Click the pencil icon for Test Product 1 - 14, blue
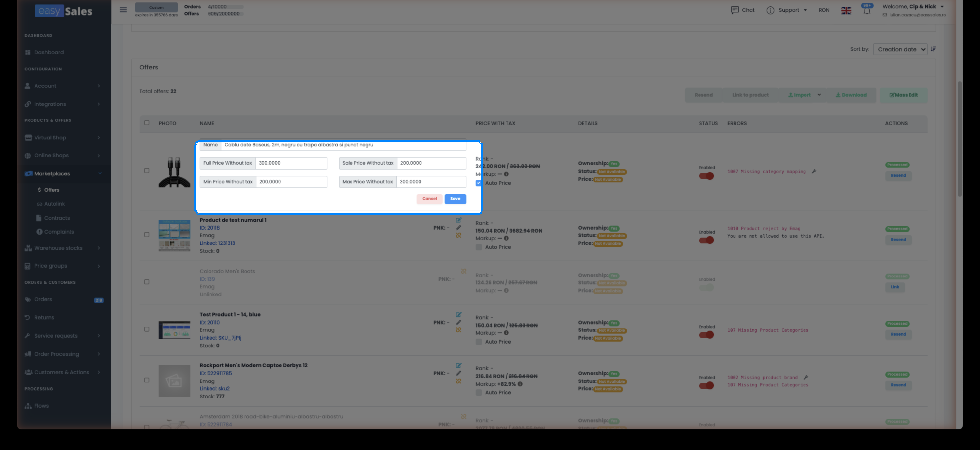980x450 pixels. coord(458,323)
